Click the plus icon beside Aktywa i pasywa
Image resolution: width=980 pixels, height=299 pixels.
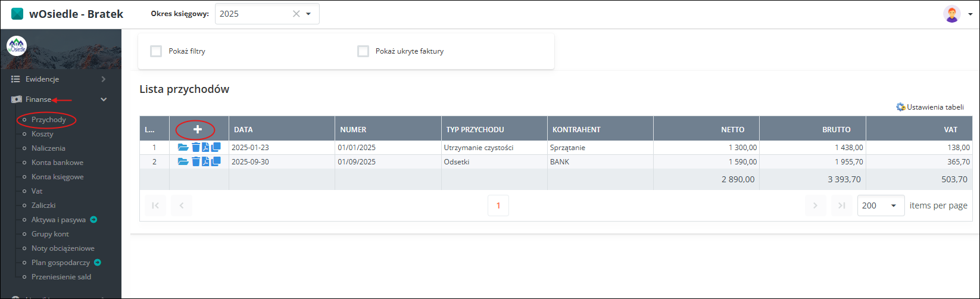[93, 220]
